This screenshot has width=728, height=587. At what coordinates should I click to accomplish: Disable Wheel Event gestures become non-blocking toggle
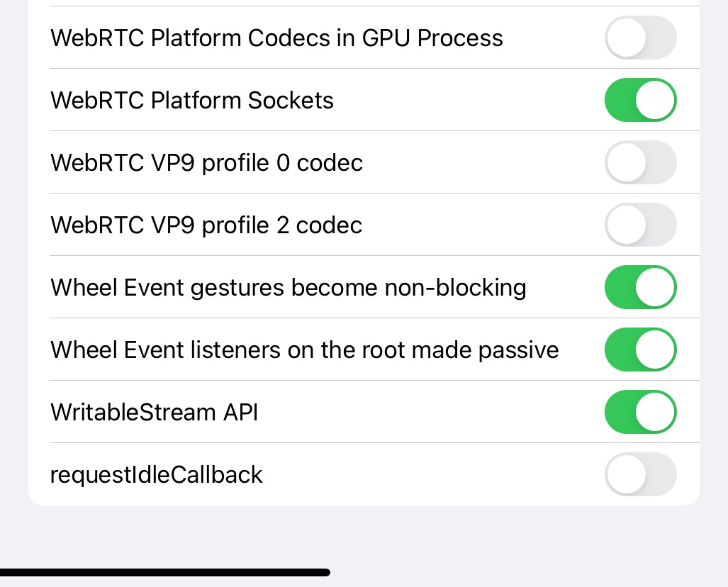tap(640, 287)
